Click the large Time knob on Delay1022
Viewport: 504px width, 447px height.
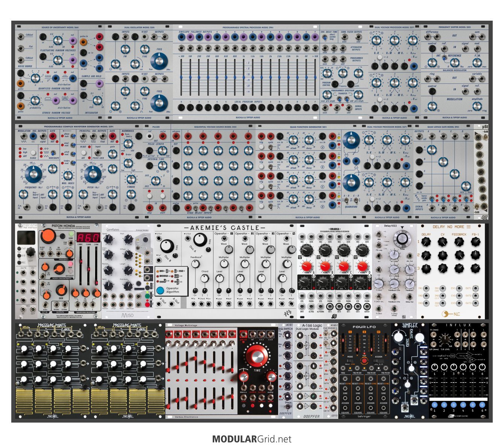[x=403, y=238]
